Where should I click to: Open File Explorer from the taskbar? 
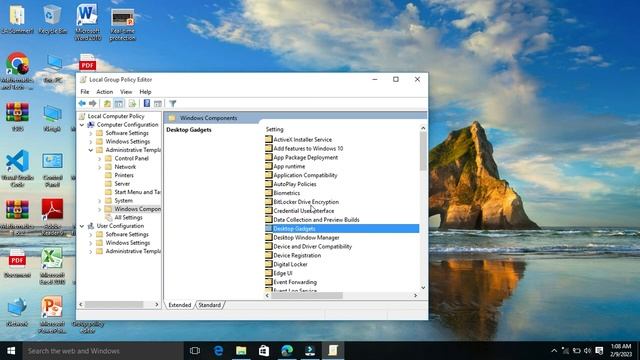[x=241, y=351]
